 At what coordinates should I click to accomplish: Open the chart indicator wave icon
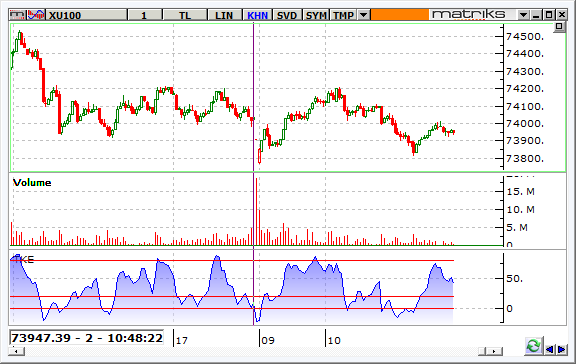(x=36, y=15)
